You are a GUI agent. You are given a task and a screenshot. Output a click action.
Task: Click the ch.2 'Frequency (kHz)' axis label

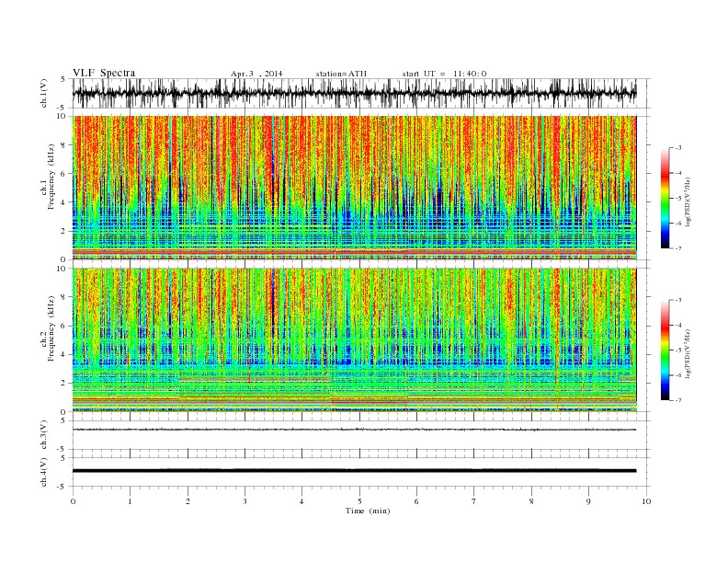51,327
